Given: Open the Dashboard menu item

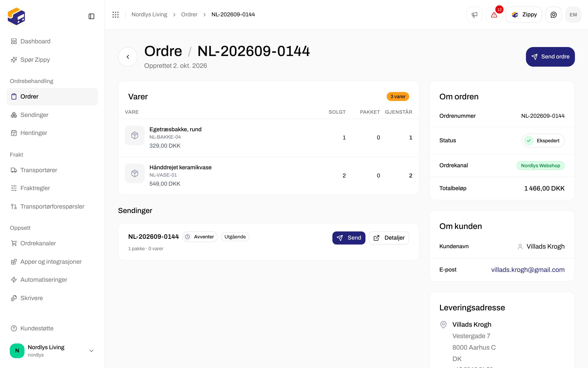Looking at the screenshot, I should click(x=52, y=41).
